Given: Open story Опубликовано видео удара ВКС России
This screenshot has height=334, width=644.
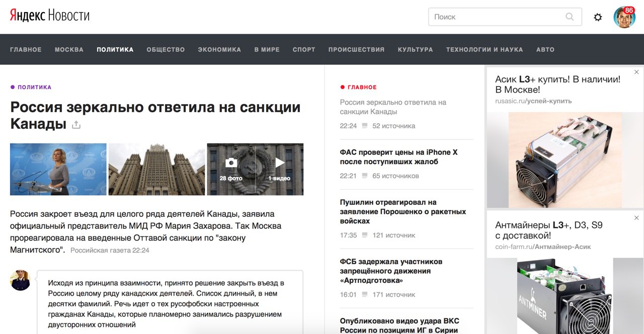Looking at the screenshot, I should point(399,325).
